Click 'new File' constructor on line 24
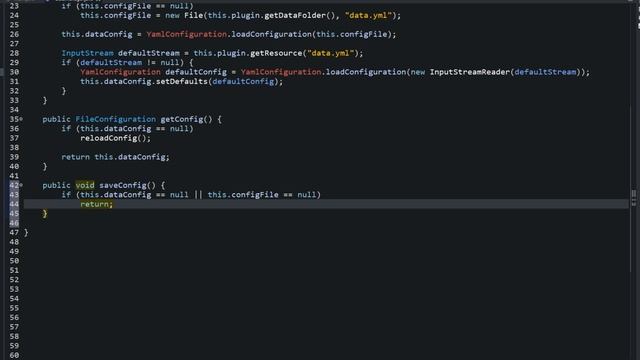The image size is (640, 360). [184, 16]
